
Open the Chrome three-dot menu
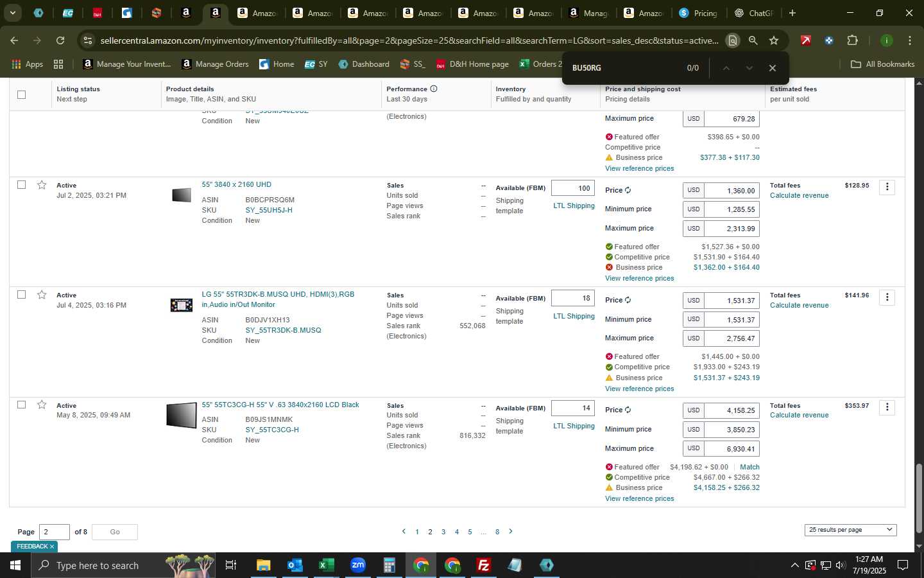tap(910, 40)
